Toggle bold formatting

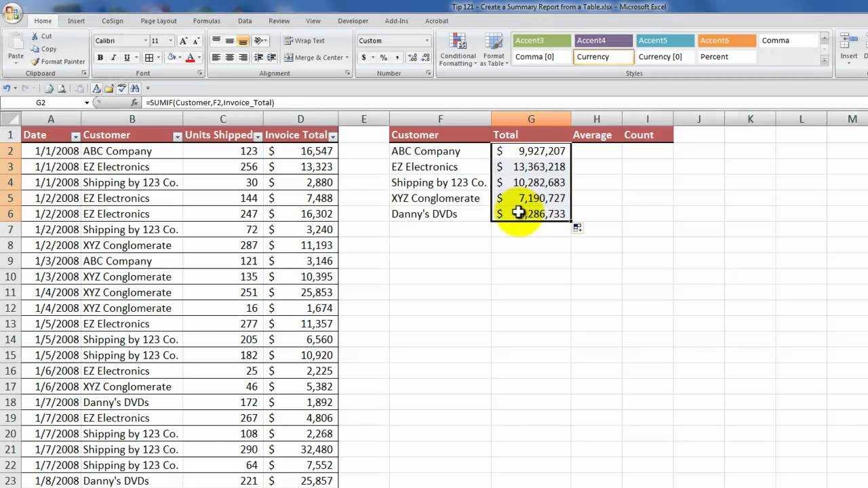100,58
